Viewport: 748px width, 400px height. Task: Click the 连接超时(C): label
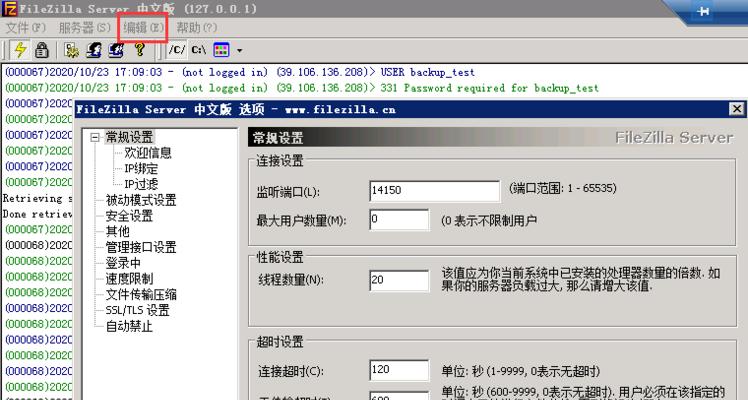click(291, 371)
